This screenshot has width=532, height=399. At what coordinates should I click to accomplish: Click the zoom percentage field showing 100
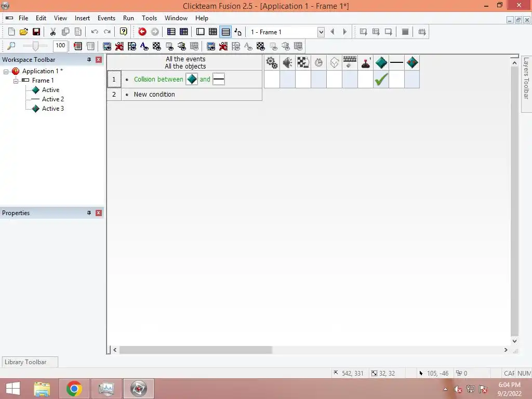pos(60,46)
